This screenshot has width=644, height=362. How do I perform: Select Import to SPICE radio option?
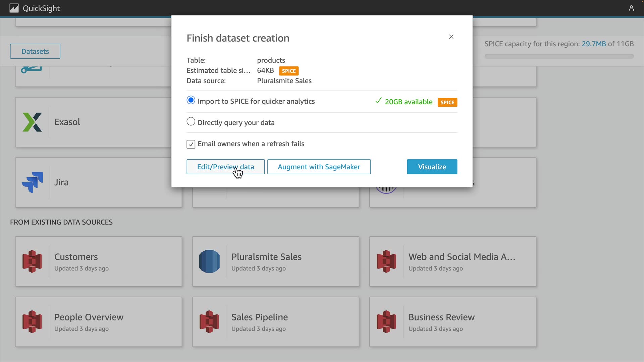[x=191, y=100]
